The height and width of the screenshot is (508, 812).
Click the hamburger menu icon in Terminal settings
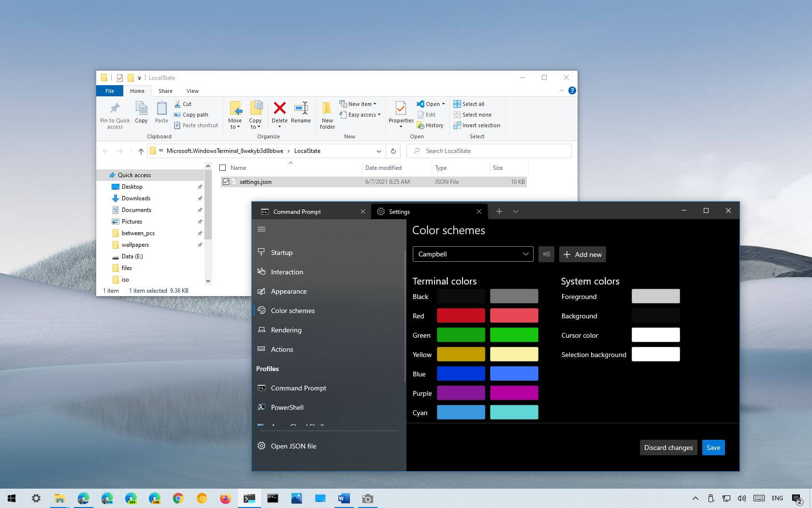pyautogui.click(x=261, y=229)
